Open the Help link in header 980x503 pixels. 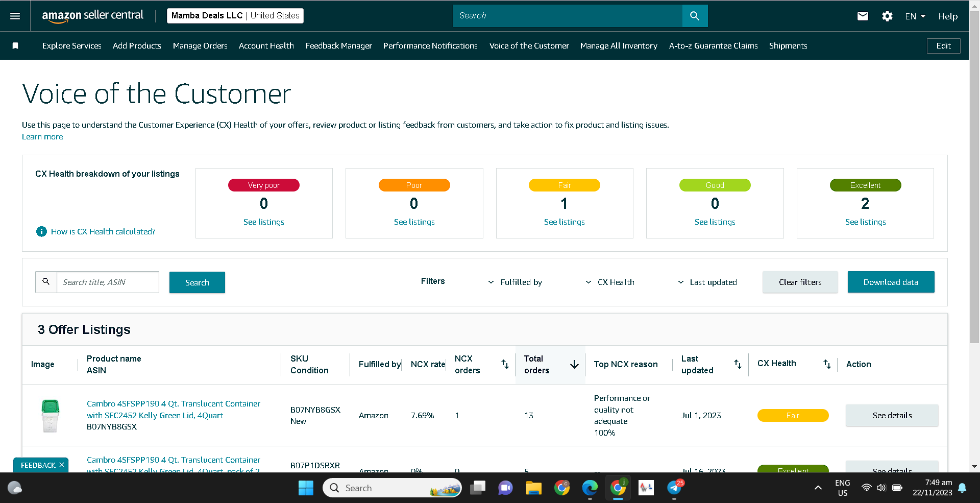point(948,16)
